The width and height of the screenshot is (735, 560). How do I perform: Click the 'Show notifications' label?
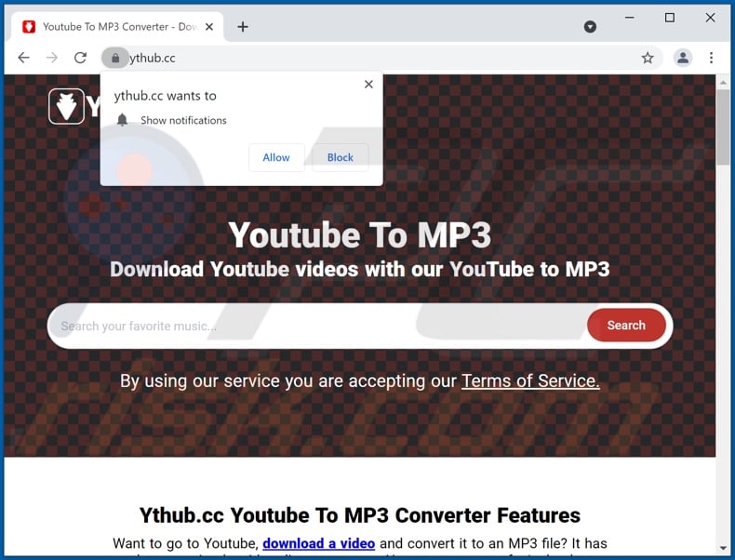click(x=183, y=120)
